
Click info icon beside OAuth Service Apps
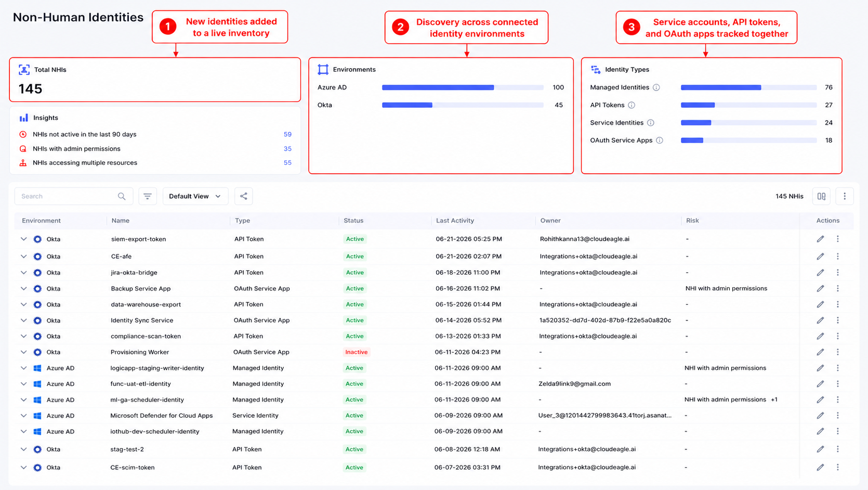[x=660, y=140]
